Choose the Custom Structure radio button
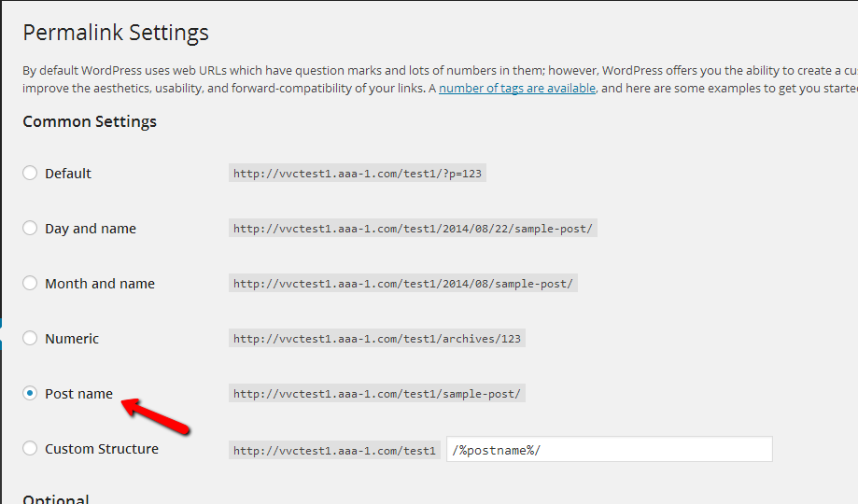The height and width of the screenshot is (504, 858). coord(31,448)
